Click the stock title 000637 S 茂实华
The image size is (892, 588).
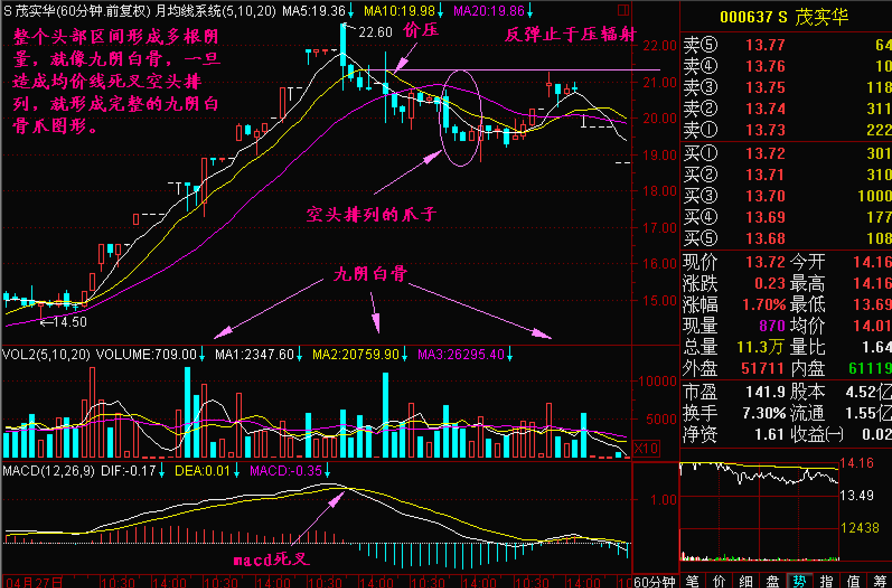(x=784, y=17)
